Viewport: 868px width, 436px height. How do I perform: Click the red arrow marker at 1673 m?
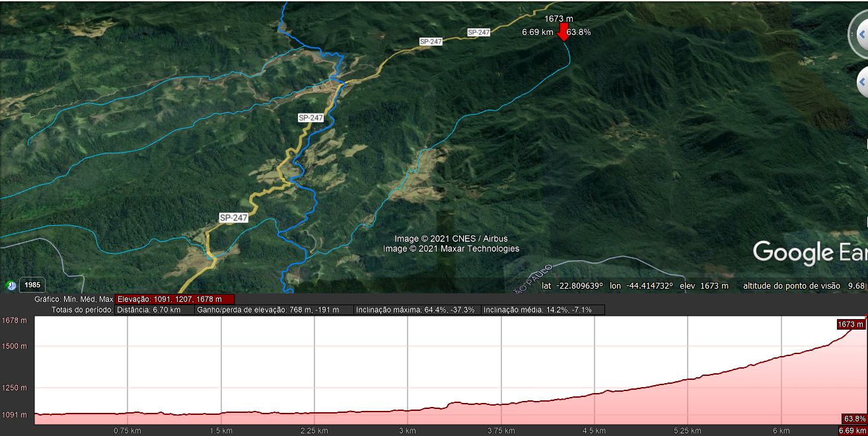click(x=563, y=32)
